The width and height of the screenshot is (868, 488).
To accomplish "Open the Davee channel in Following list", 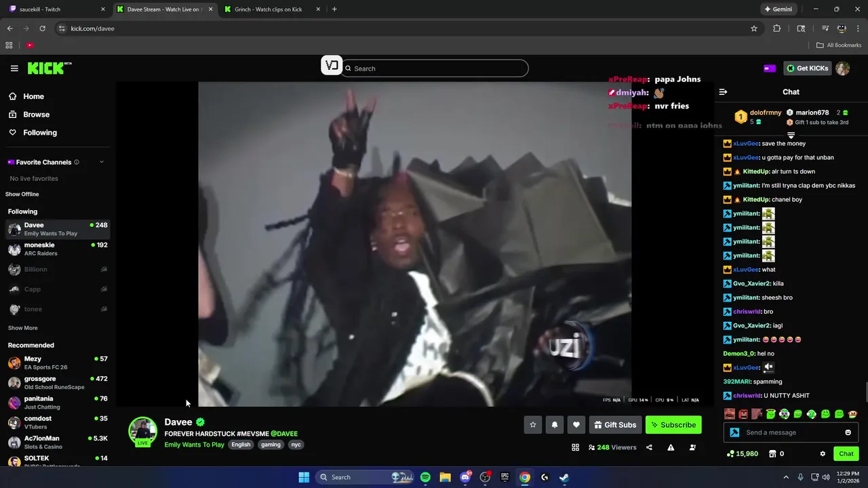I will point(58,229).
